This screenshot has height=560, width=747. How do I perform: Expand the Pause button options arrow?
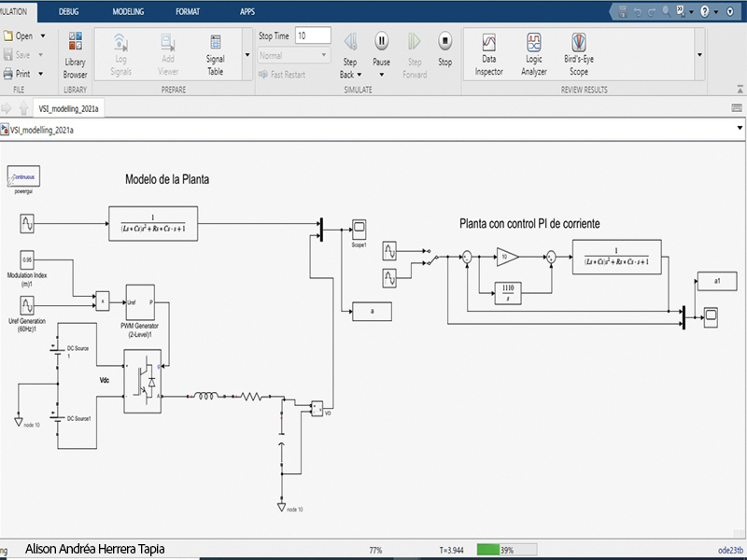pyautogui.click(x=382, y=75)
